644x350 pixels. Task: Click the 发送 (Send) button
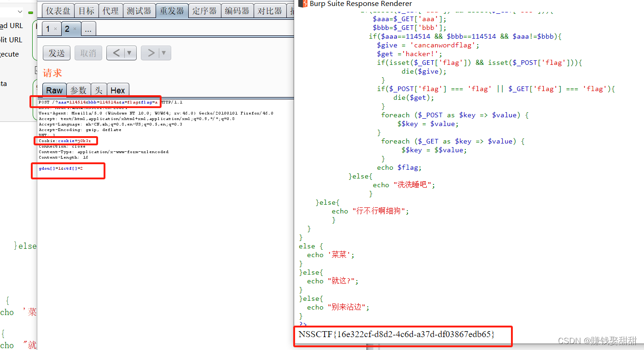(x=56, y=52)
